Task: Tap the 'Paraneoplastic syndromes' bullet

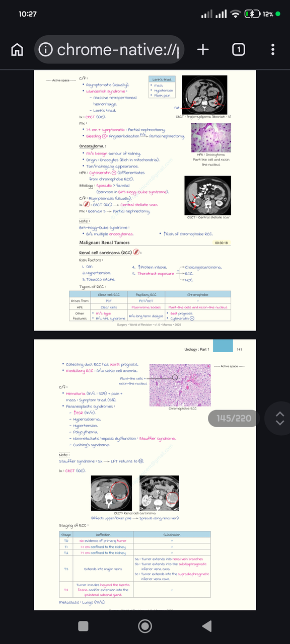Action: click(91, 406)
